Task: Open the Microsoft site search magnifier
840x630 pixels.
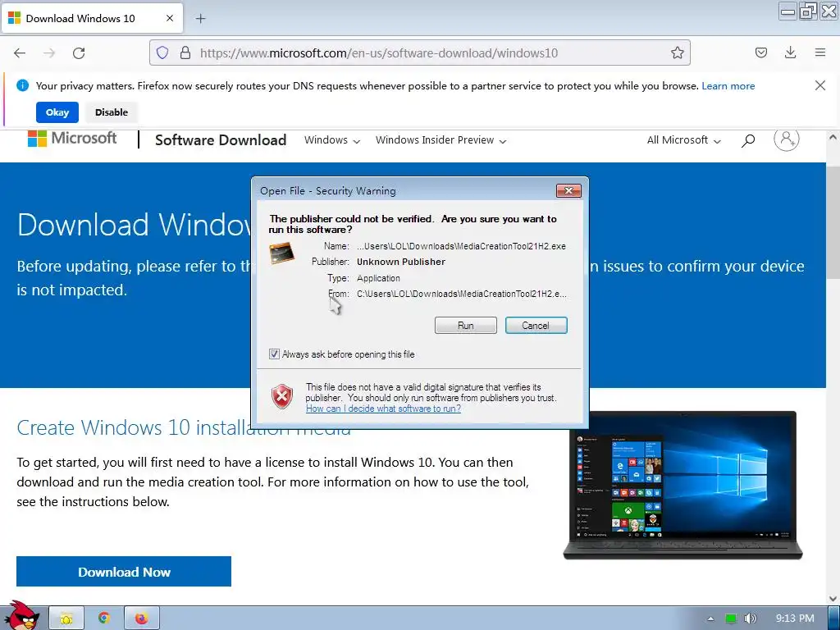Action: click(748, 140)
